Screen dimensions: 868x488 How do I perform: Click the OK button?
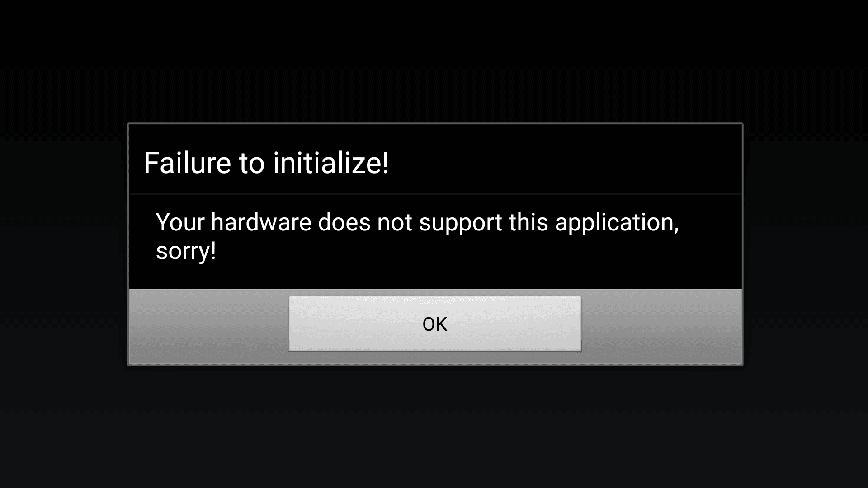(435, 324)
